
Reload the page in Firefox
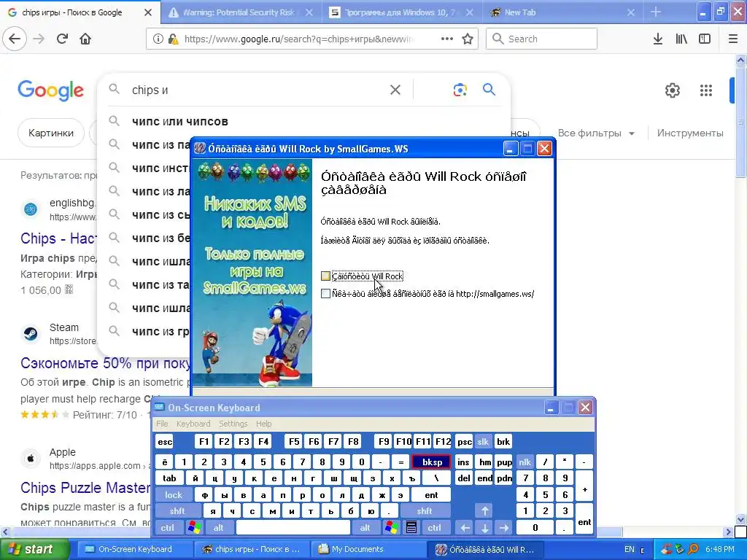62,39
